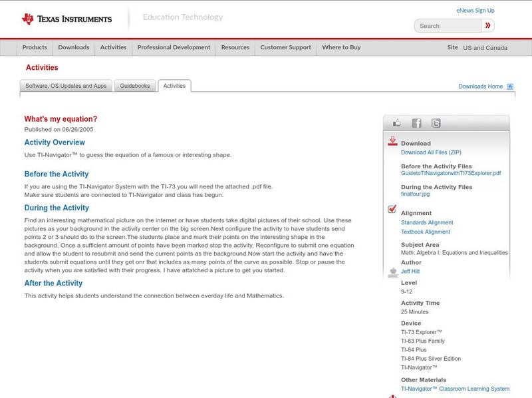
Task: Click inside the Search field
Action: click(448, 26)
